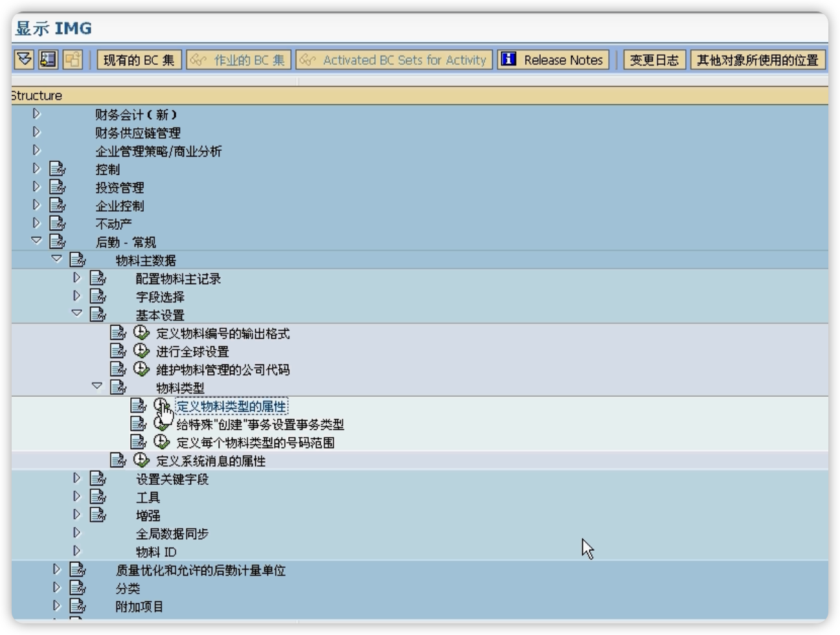Open Release Notes

click(x=553, y=60)
